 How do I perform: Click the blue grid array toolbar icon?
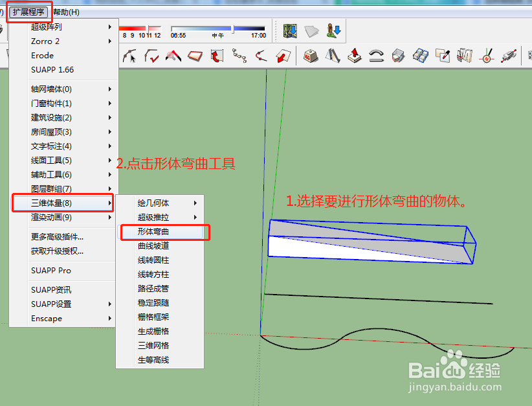pyautogui.click(x=419, y=56)
